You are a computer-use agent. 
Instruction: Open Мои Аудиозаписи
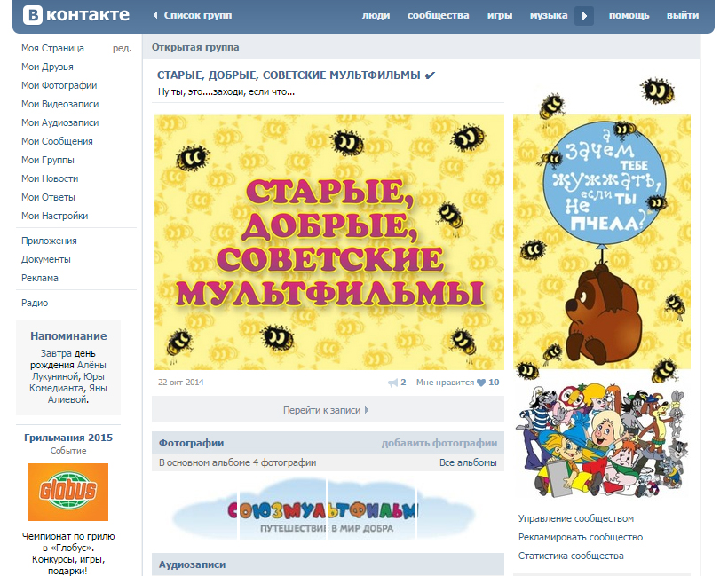coord(59,122)
